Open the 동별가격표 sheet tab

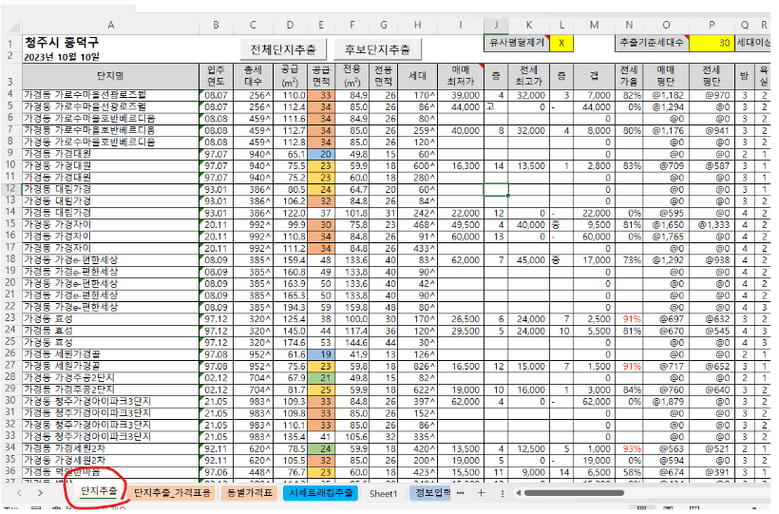(x=249, y=493)
